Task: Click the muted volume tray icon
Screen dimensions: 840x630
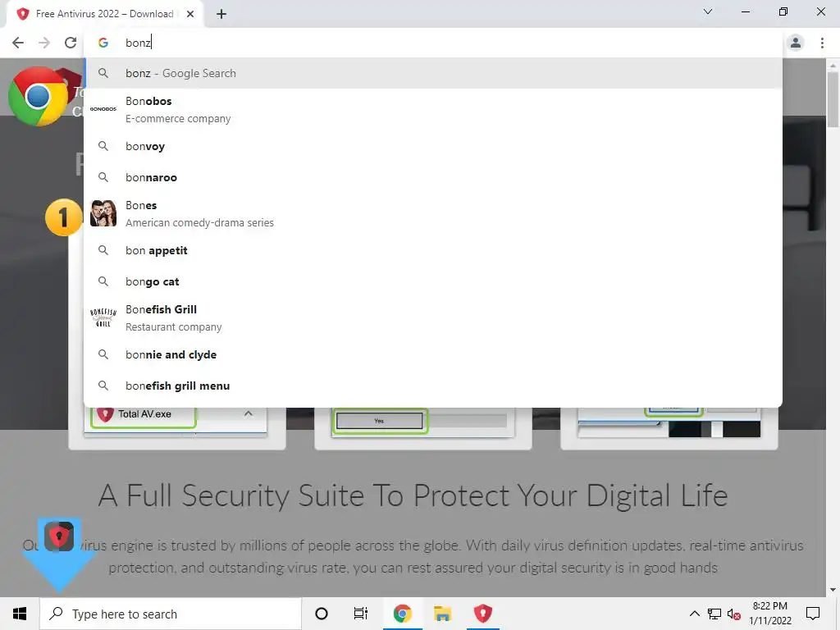Action: (733, 614)
